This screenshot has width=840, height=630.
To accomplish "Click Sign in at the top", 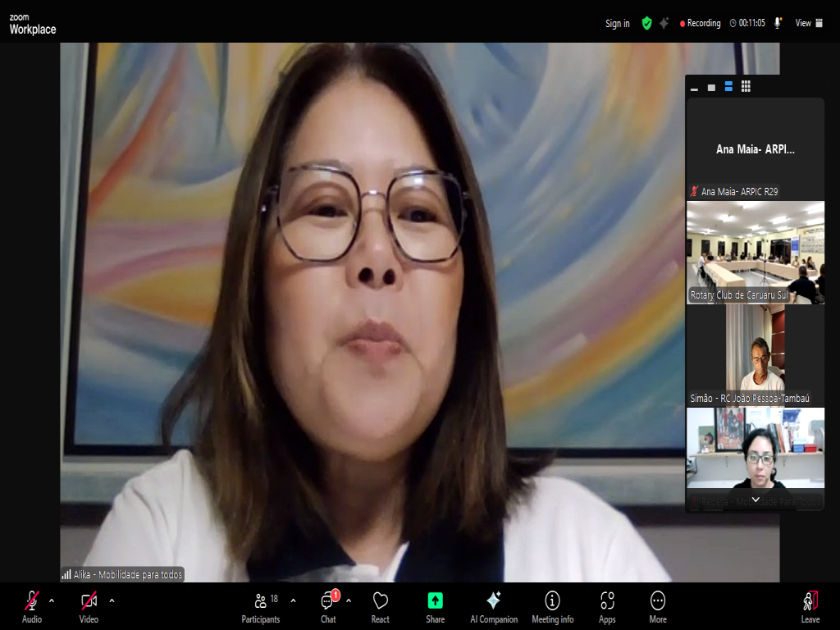I will click(617, 23).
